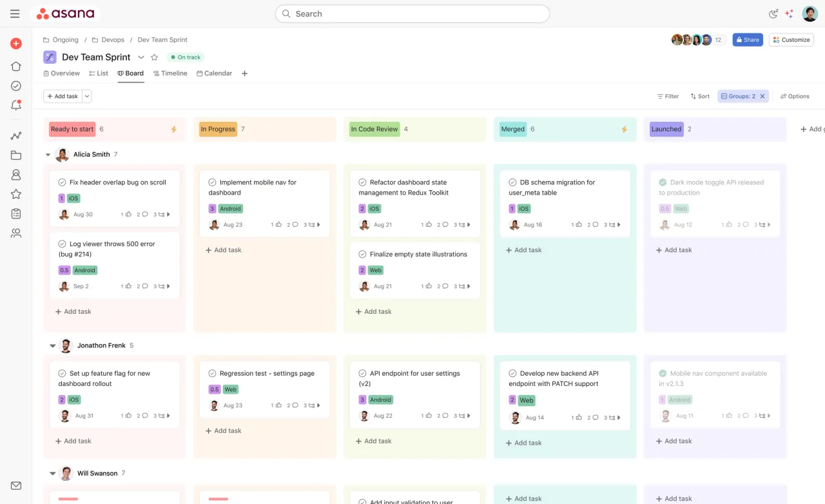Viewport: 825px width, 504px height.
Task: Open the user profile avatar
Action: pos(810,14)
